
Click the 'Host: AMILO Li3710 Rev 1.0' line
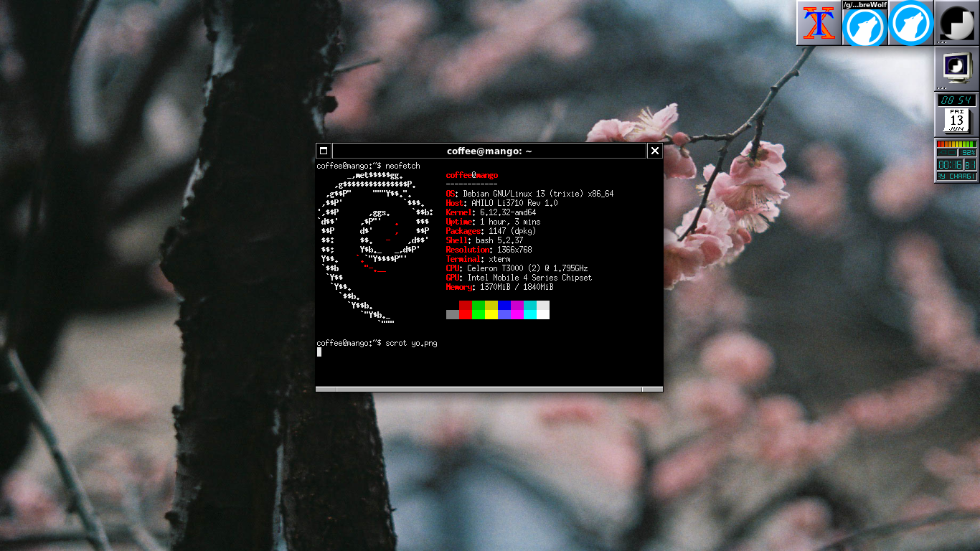[501, 203]
